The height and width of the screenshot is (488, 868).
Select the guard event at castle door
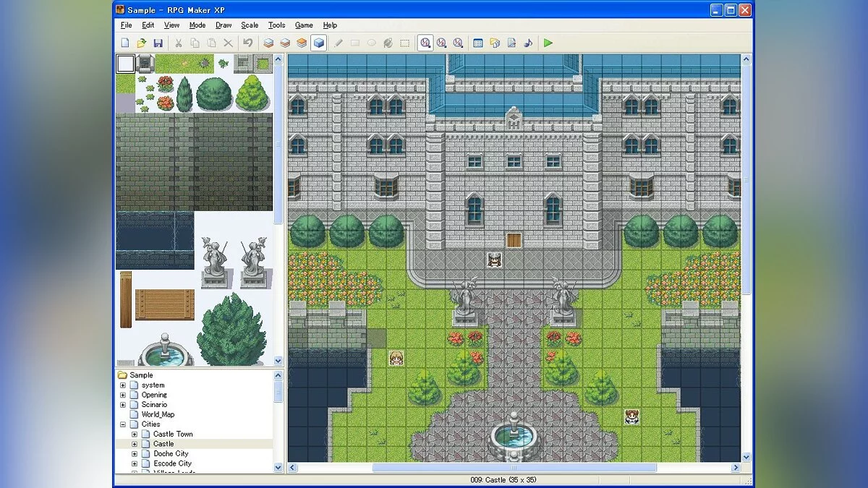click(494, 260)
